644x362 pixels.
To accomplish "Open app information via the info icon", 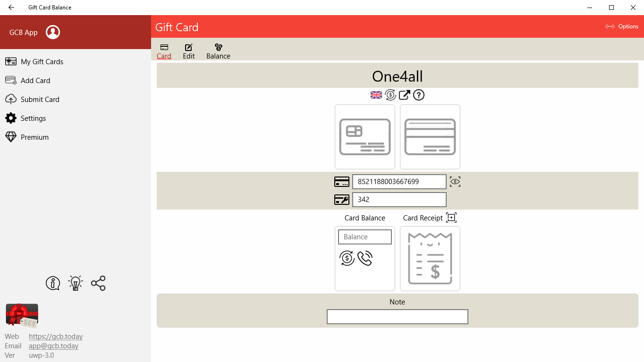I will click(x=52, y=283).
